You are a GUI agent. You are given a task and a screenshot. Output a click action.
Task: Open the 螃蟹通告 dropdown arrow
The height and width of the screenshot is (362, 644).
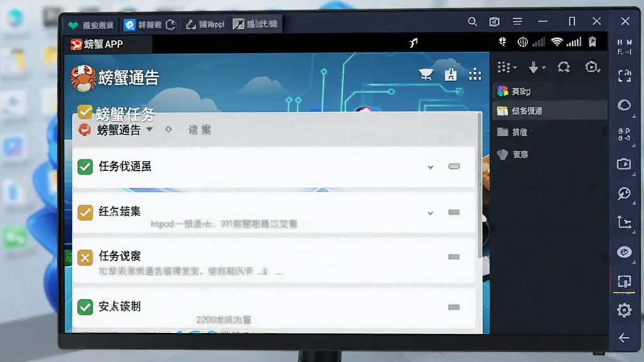tap(150, 129)
